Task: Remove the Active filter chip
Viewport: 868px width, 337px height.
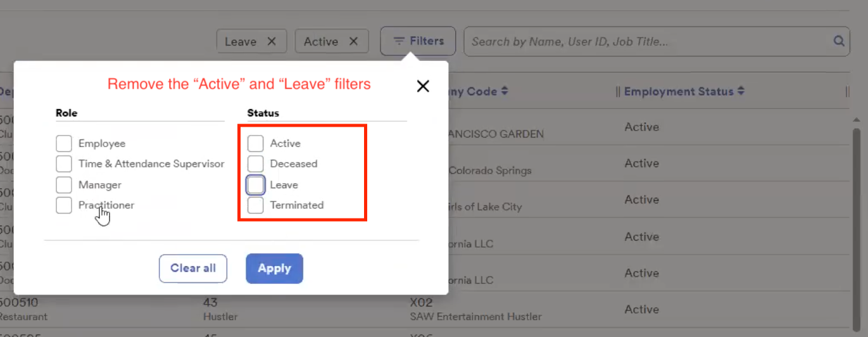Action: point(354,42)
